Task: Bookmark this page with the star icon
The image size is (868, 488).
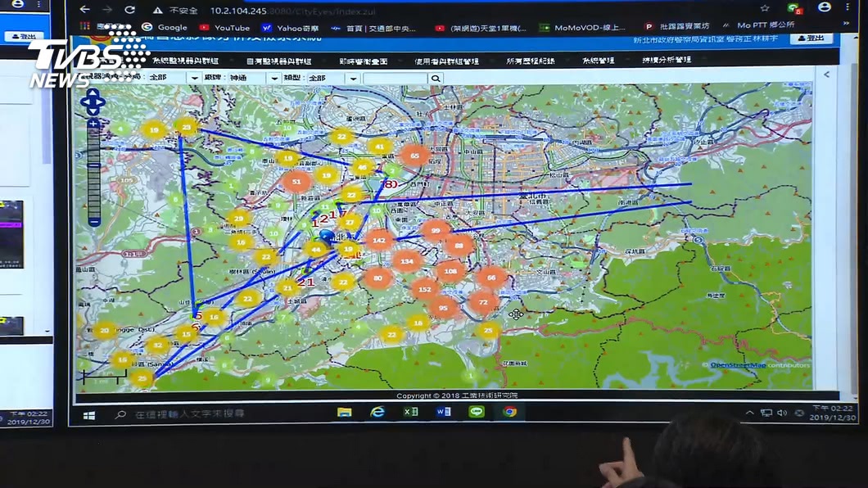Action: pos(765,8)
